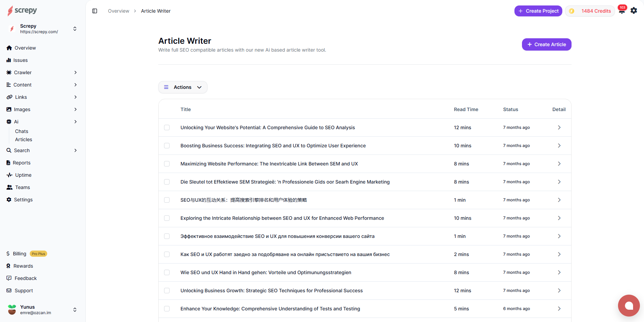Open the Crawler section icon
The height and width of the screenshot is (322, 644).
coord(9,72)
